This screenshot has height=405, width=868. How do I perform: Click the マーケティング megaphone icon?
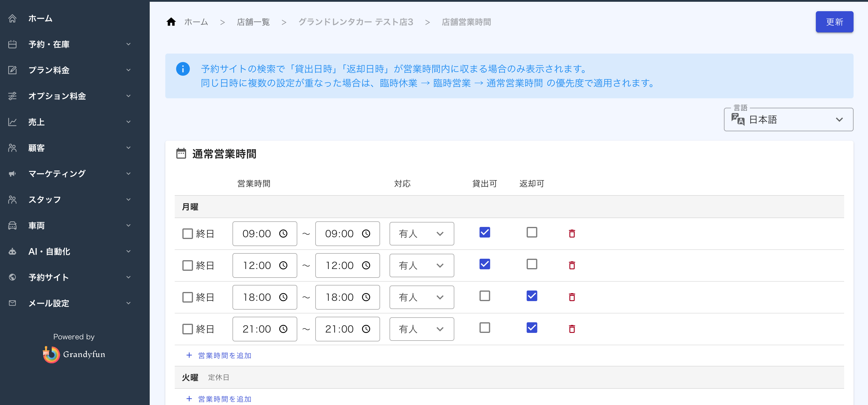click(12, 174)
